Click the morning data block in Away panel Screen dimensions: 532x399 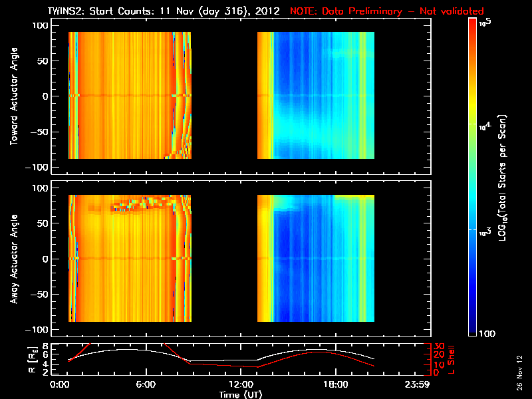pyautogui.click(x=130, y=258)
